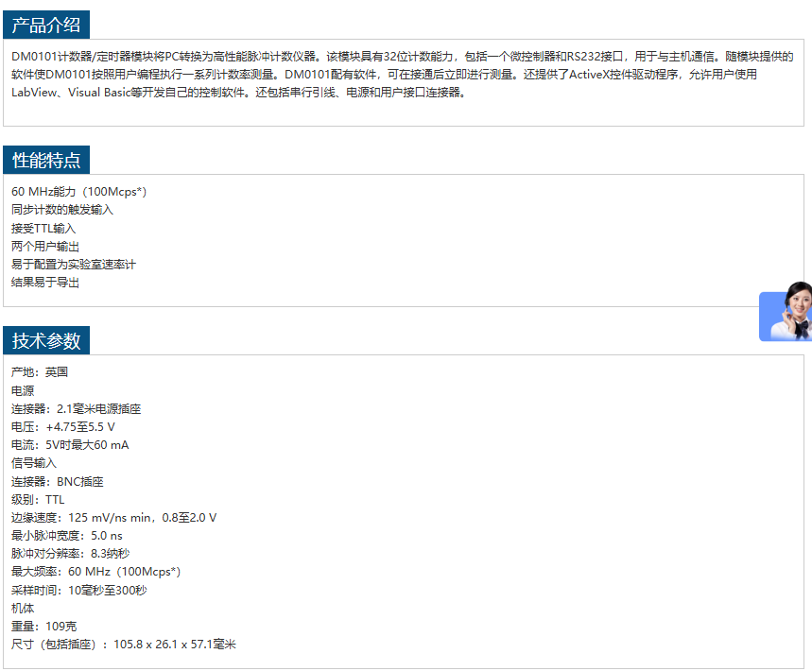
Task: Click the 连接器：BNC插座 line
Action: coord(58,482)
